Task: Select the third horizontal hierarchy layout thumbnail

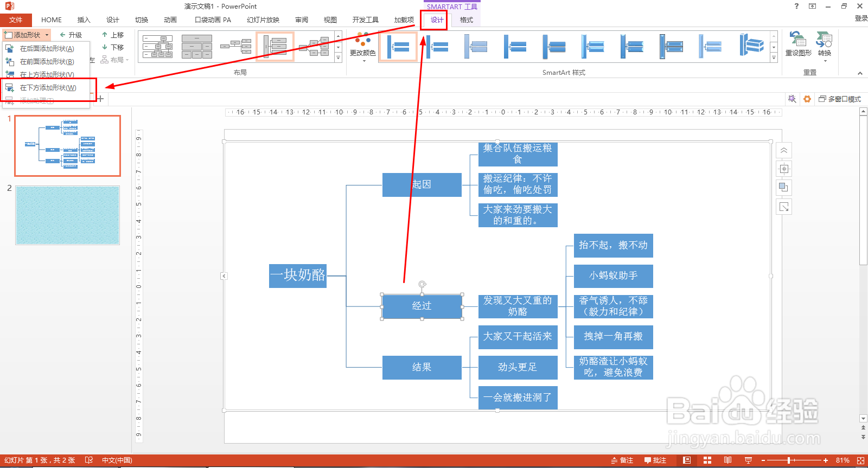Action: (236, 47)
